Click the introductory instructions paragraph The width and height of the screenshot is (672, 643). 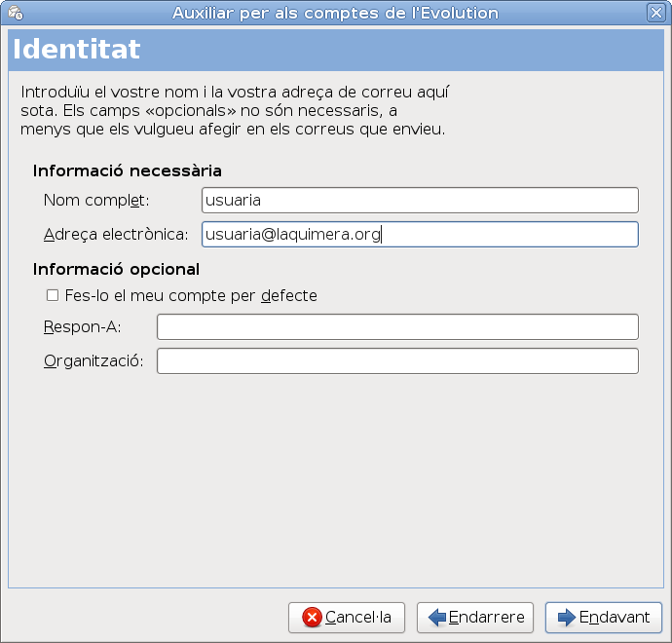click(235, 110)
